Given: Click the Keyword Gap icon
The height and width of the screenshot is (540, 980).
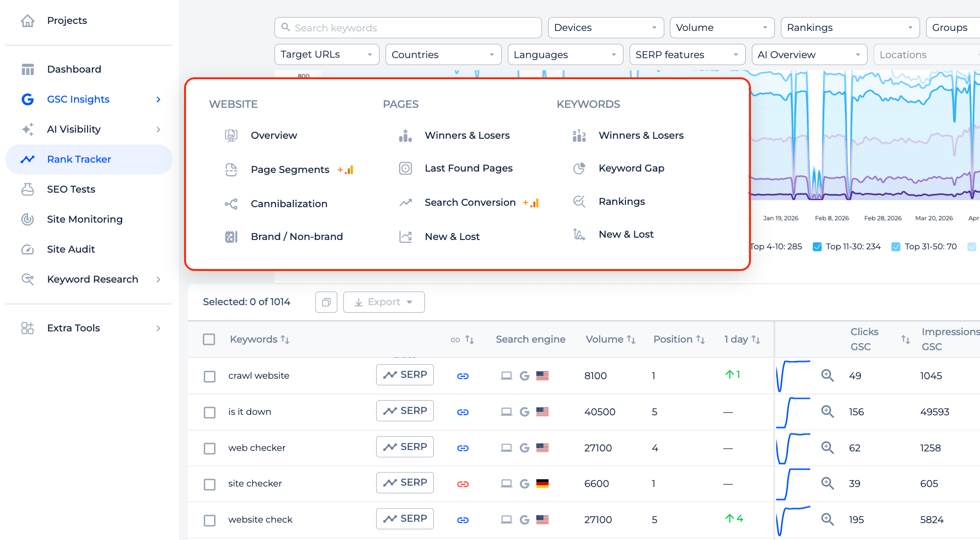Looking at the screenshot, I should 579,168.
